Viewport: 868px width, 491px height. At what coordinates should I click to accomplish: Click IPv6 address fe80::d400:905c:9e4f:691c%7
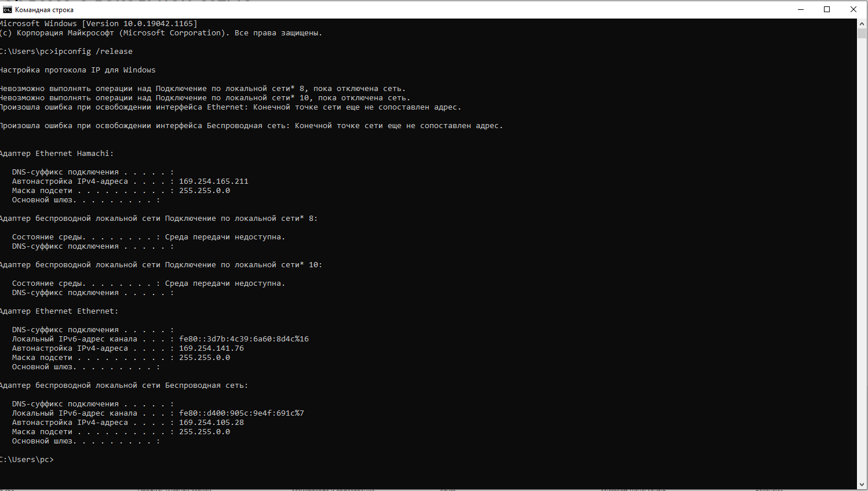coord(242,413)
